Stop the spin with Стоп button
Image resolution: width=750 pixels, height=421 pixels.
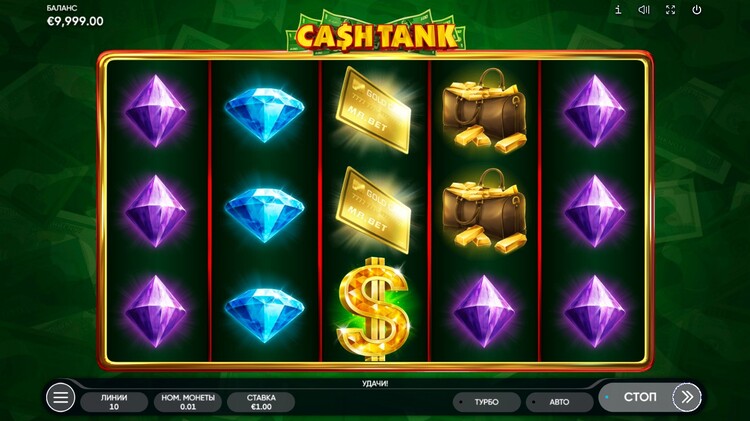pos(640,397)
